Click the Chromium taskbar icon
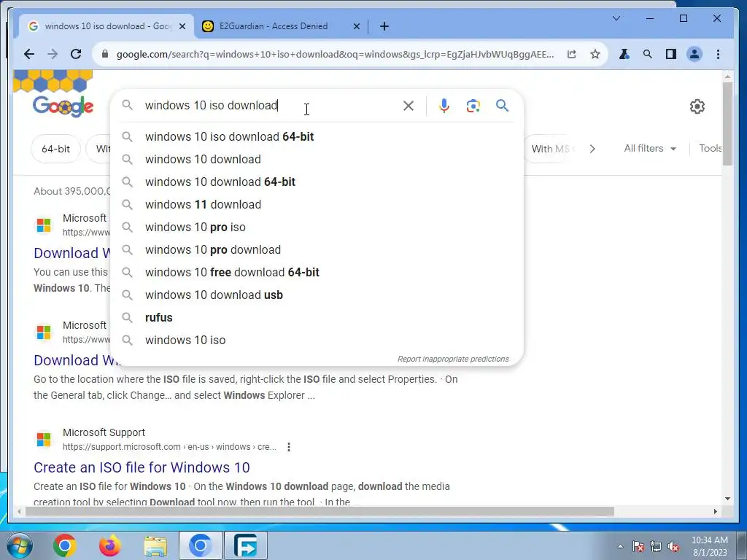The height and width of the screenshot is (560, 747). click(x=200, y=545)
